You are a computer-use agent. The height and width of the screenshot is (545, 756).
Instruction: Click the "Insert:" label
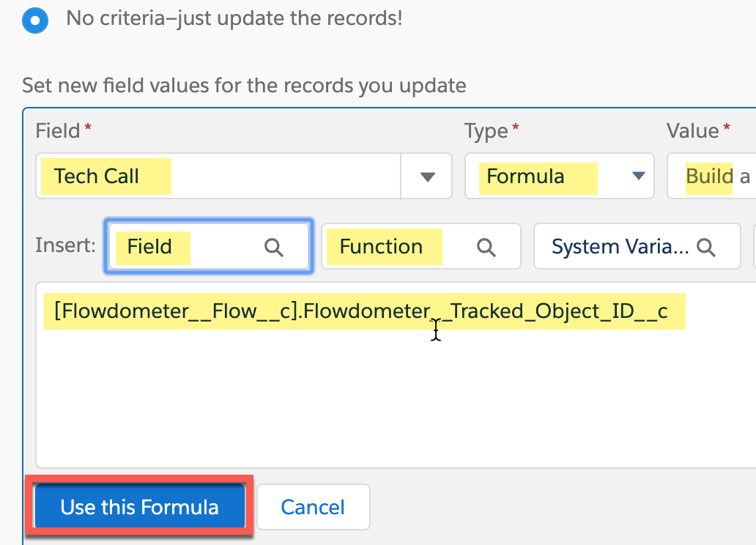pyautogui.click(x=65, y=245)
